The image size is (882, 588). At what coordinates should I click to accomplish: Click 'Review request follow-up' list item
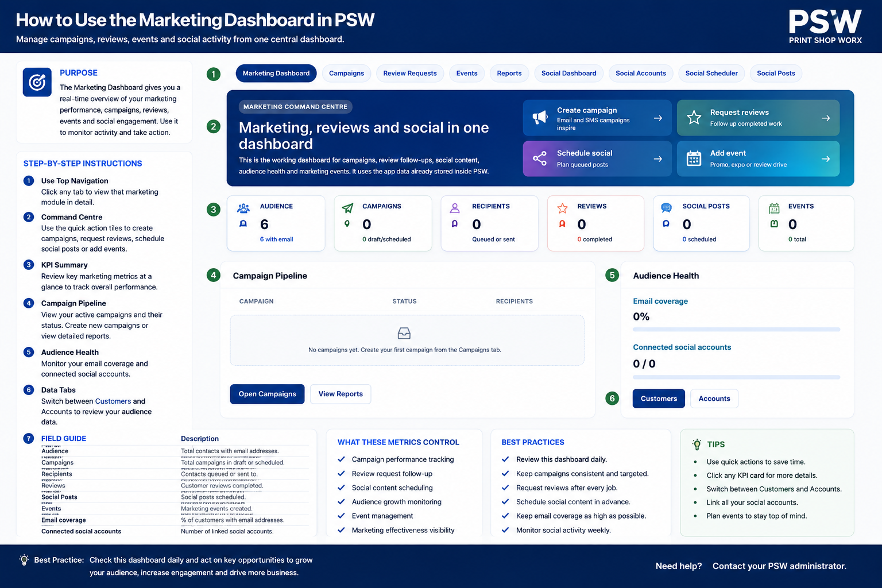point(392,474)
